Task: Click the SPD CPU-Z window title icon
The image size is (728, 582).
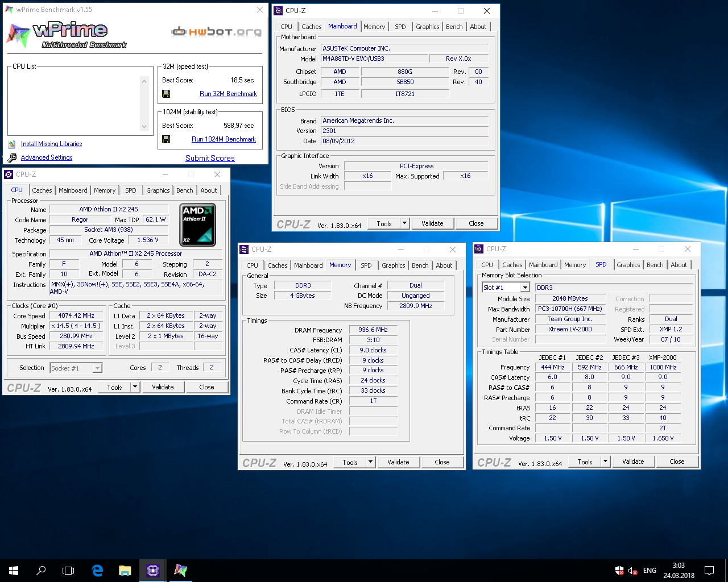Action: tap(479, 249)
